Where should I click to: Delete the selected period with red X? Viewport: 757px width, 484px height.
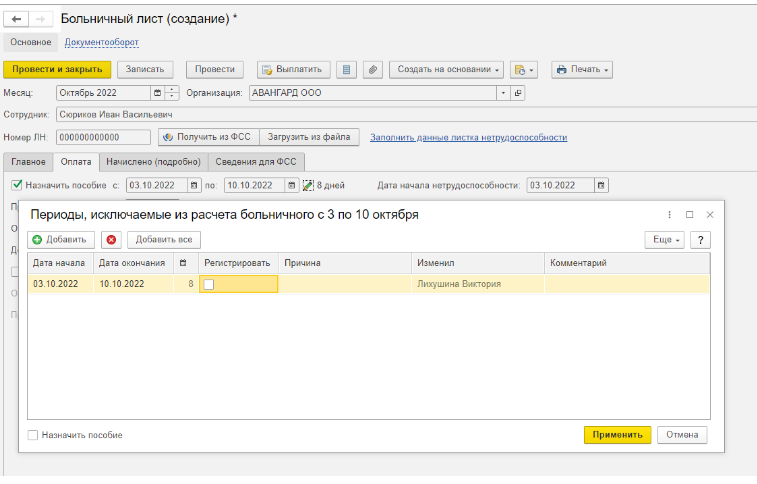coord(111,240)
